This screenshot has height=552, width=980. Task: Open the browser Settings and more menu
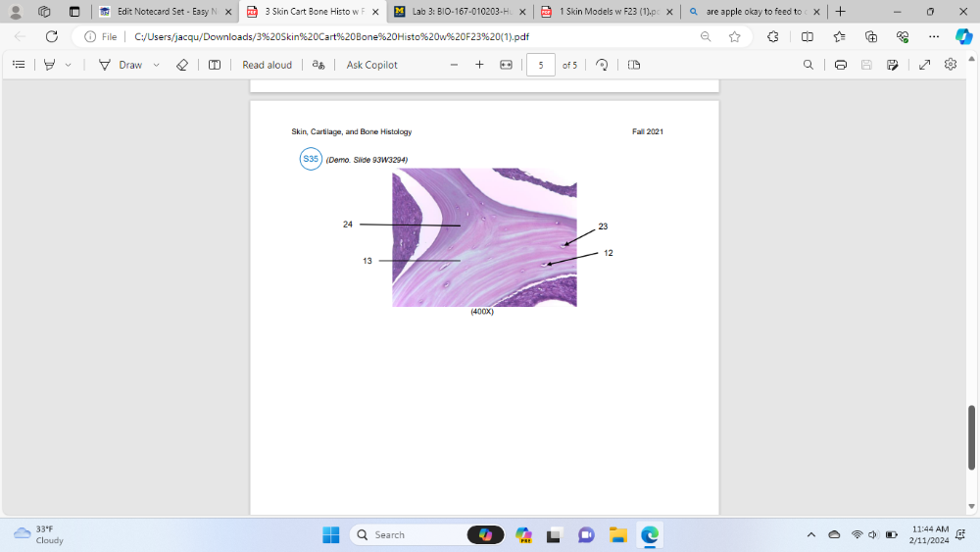(933, 36)
